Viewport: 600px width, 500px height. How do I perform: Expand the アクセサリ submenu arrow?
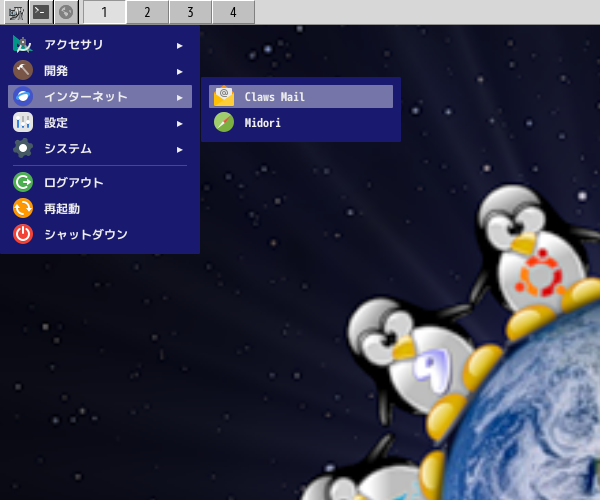pyautogui.click(x=179, y=46)
